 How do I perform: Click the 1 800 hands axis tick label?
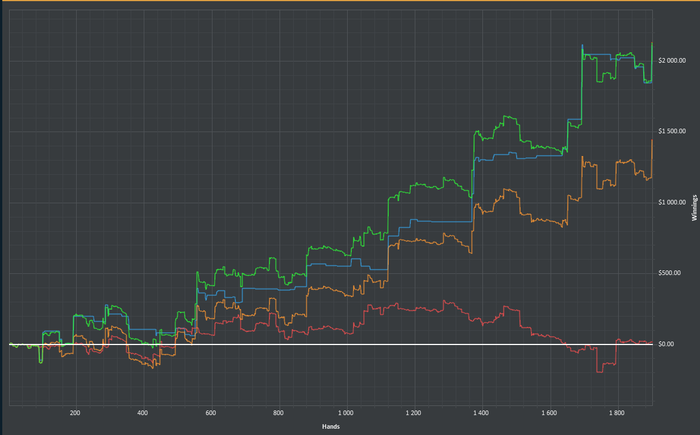(x=617, y=413)
